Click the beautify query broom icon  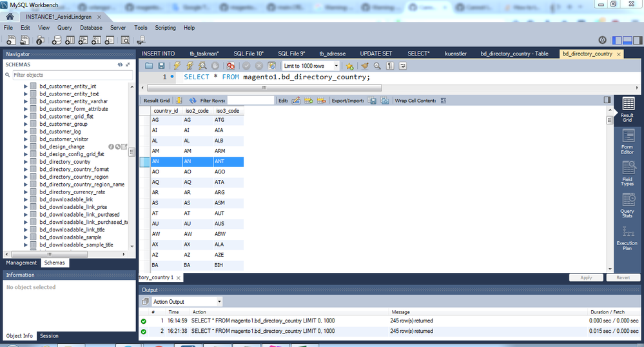point(364,66)
